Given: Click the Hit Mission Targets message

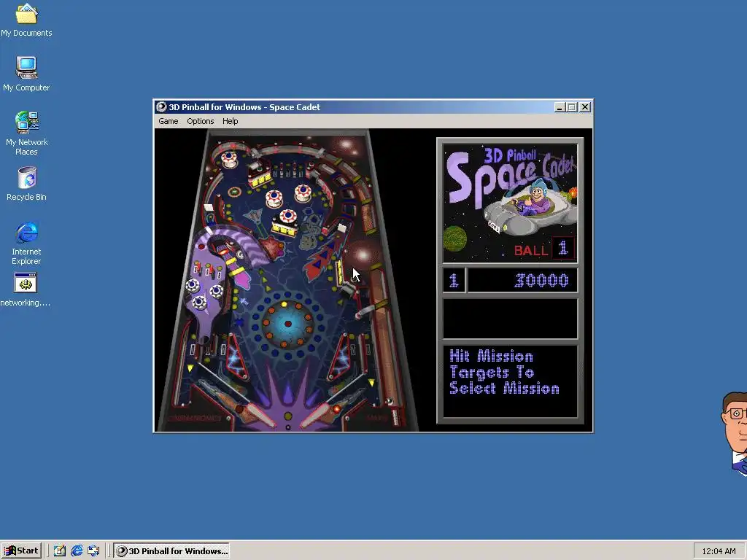Looking at the screenshot, I should pos(504,373).
